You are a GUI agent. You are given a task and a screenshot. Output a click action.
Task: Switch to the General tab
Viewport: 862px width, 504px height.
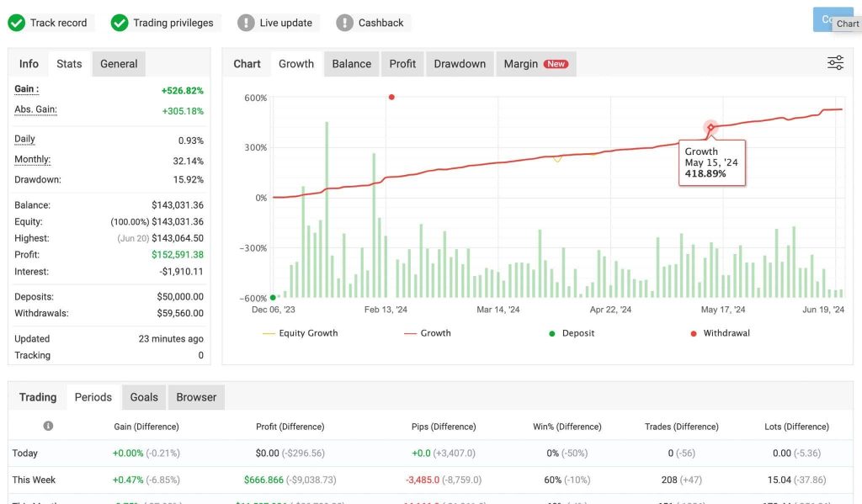coord(119,64)
